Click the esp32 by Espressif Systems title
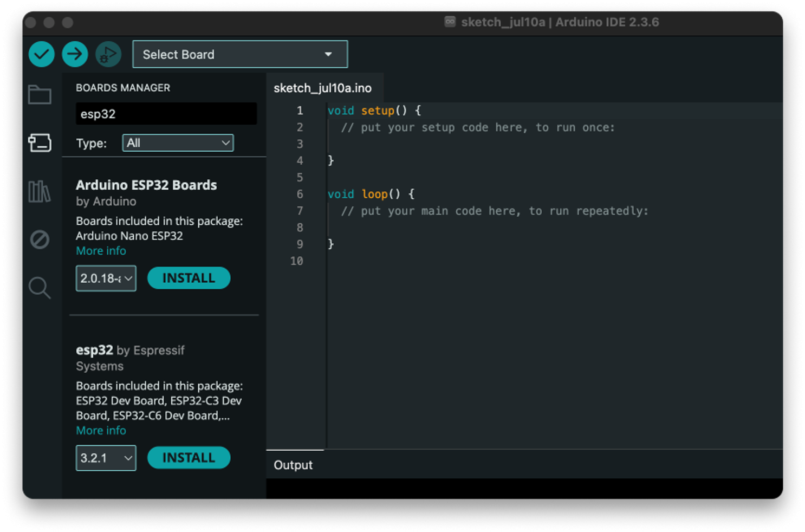This screenshot has width=805, height=532. (130, 358)
